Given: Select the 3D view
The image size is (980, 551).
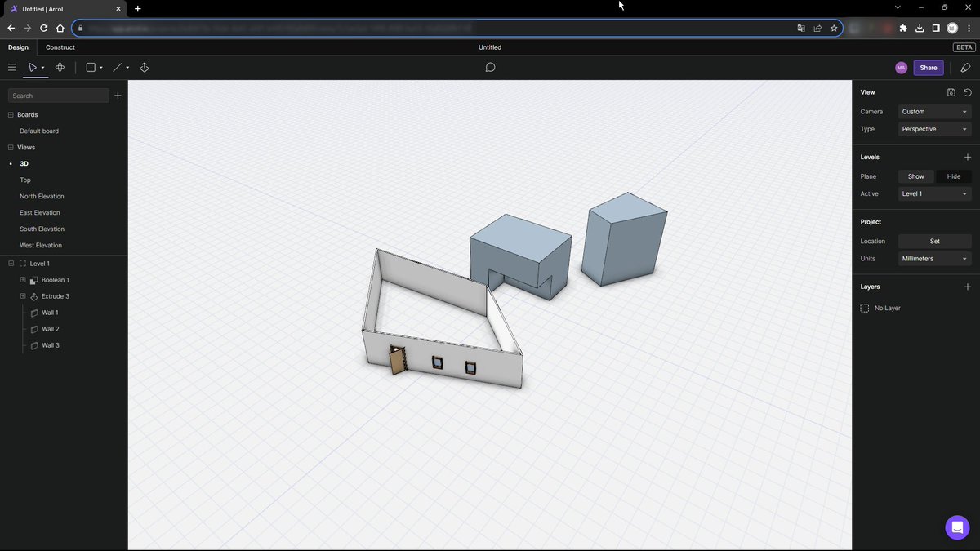Looking at the screenshot, I should pyautogui.click(x=24, y=164).
